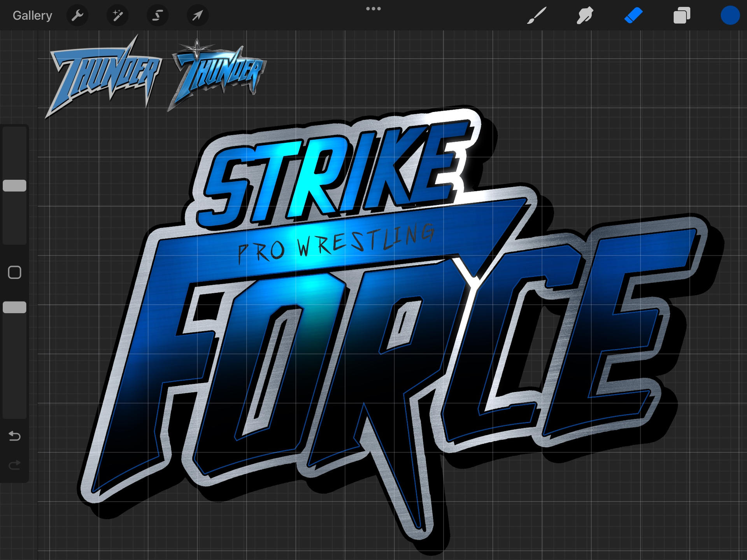Switch to the Paint brush tool
The height and width of the screenshot is (560, 747).
point(536,15)
